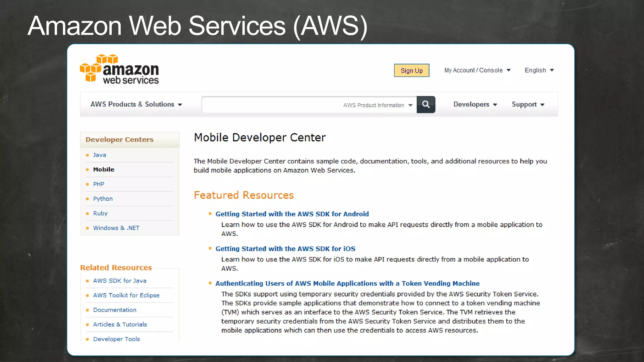Viewport: 644px width, 362px height.
Task: Open Token Vending Machine authentication article
Action: (x=347, y=283)
